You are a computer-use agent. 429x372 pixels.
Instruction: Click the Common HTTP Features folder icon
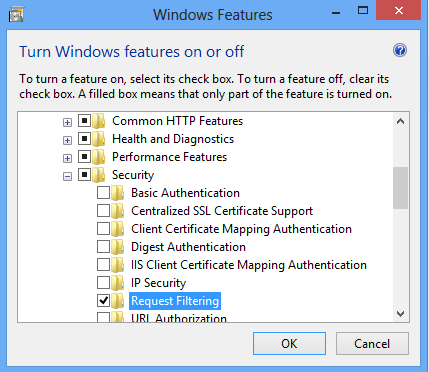[x=99, y=121]
